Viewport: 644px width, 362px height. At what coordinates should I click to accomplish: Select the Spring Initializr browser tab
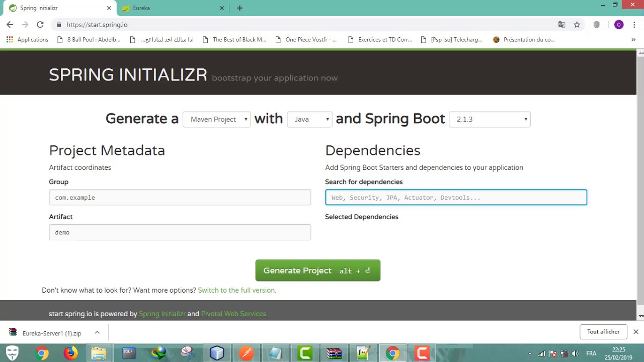[58, 8]
